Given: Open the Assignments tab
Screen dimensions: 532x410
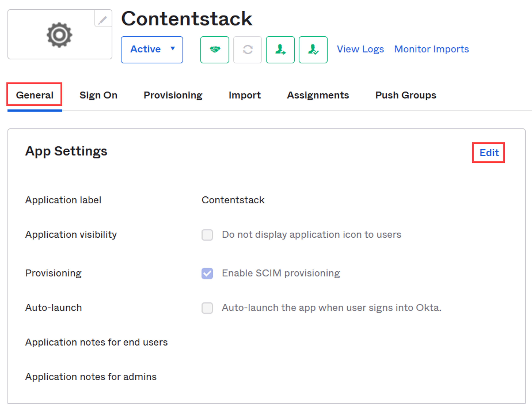Looking at the screenshot, I should click(318, 95).
